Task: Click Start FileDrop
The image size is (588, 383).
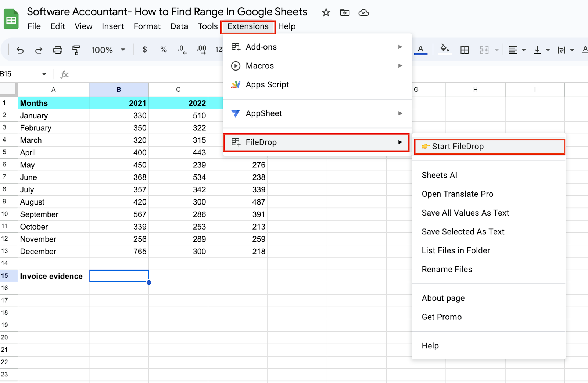Action: 490,147
